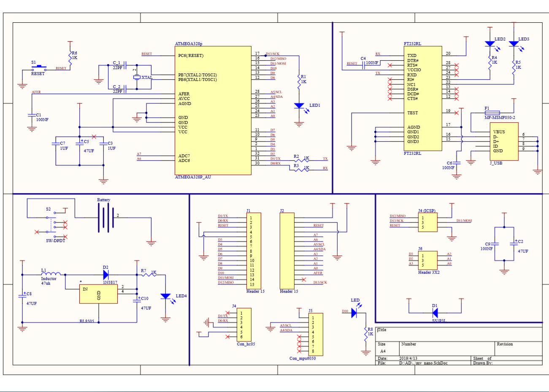Click the 'VCCIO' pin label on FT232RL
Viewport: 549px width, 392px height.
pyautogui.click(x=414, y=70)
